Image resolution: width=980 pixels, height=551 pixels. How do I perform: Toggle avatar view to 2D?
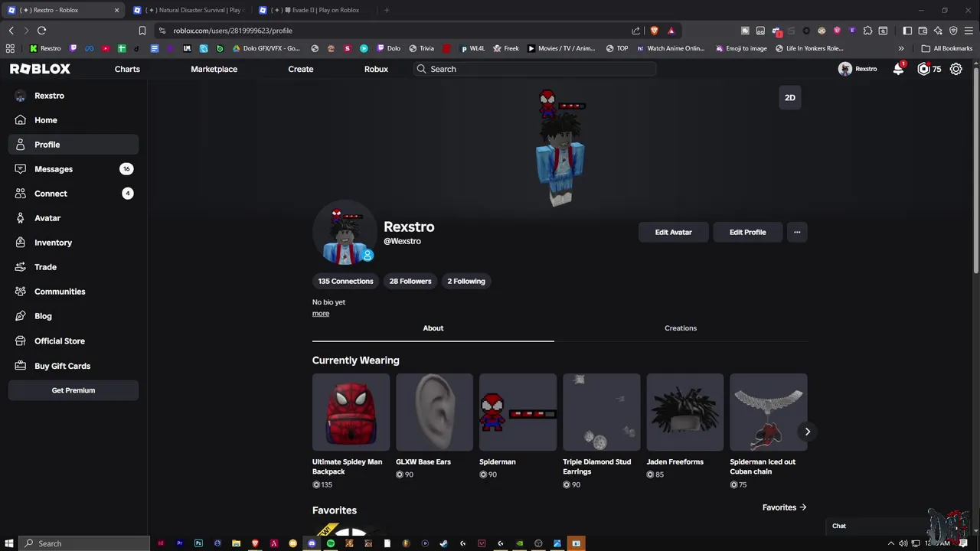tap(790, 97)
